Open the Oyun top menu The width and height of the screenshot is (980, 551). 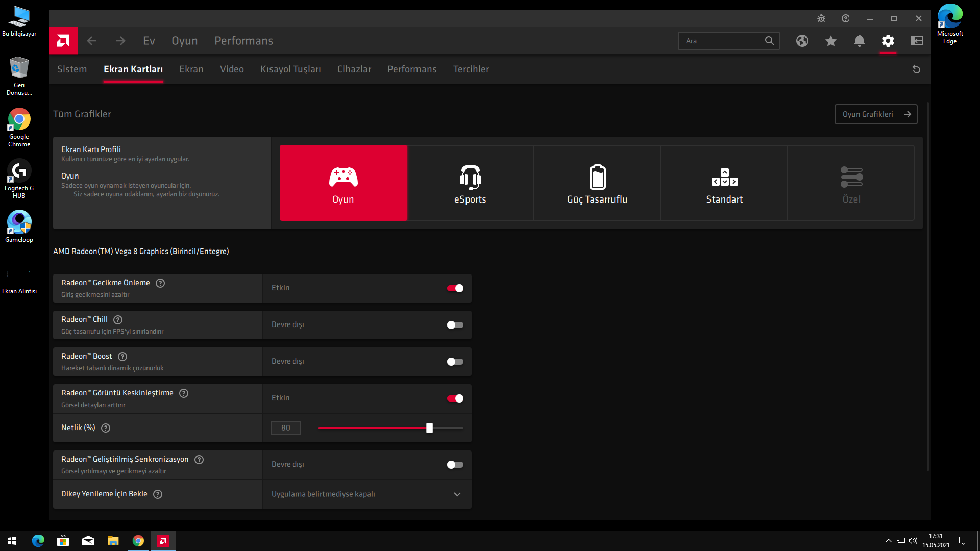(x=184, y=41)
